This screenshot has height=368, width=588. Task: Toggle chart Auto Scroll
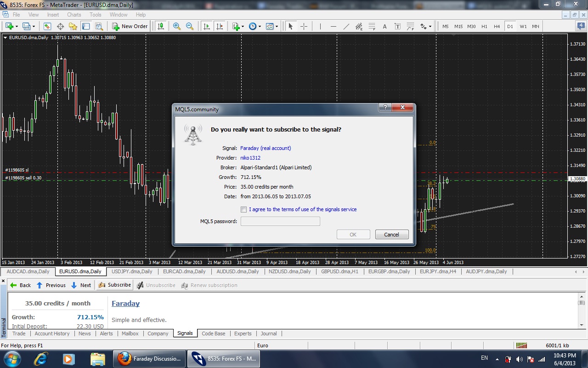[207, 26]
